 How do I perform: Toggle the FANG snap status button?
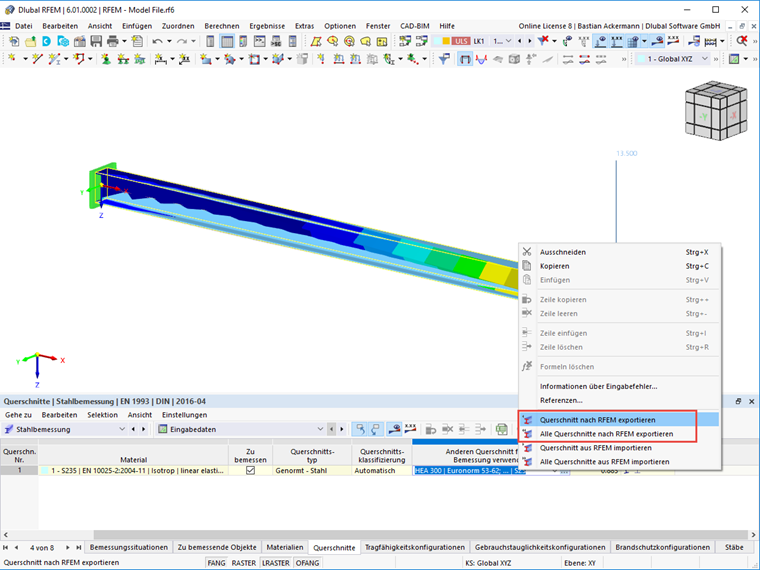(216, 563)
